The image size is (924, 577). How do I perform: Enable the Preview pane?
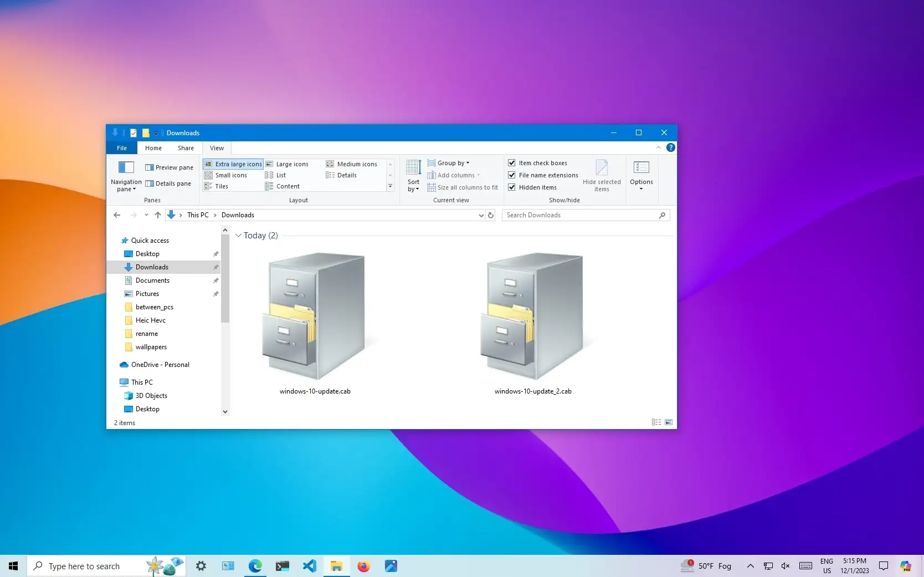[169, 167]
